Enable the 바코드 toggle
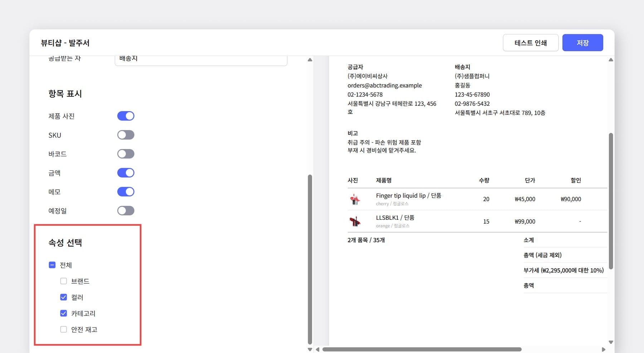Viewport: 644px width, 353px height. tap(126, 154)
